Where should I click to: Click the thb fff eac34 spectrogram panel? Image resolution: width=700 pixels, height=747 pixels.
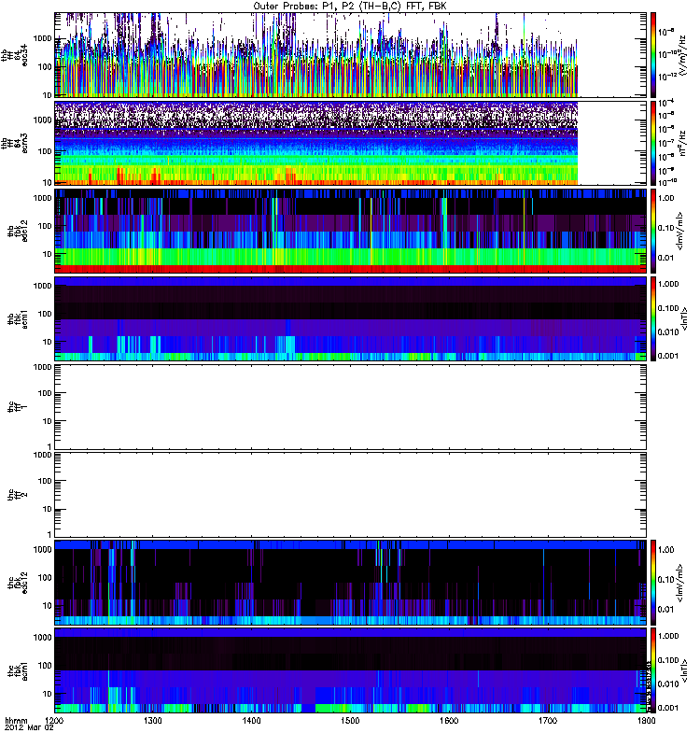click(317, 54)
